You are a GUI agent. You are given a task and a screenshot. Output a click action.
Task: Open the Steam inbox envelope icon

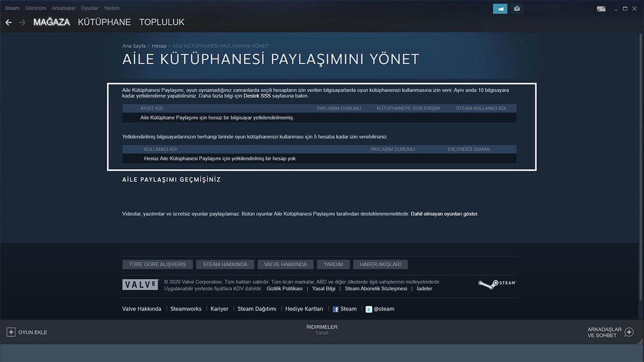pyautogui.click(x=515, y=9)
